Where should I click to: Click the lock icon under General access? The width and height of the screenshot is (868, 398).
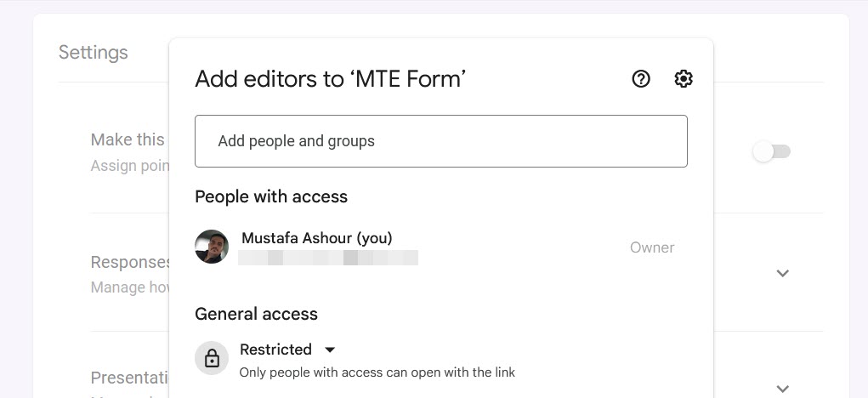tap(212, 359)
